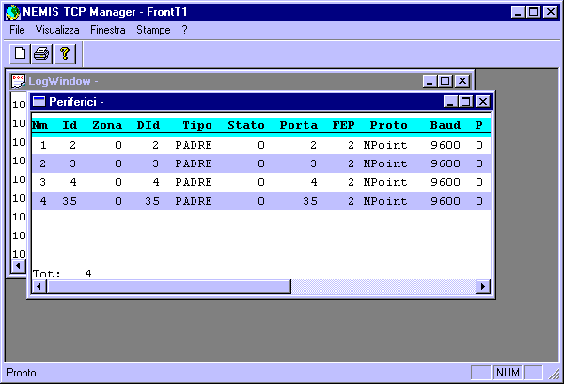The width and height of the screenshot is (564, 384).
Task: Click the Nm column header
Action: [x=40, y=125]
